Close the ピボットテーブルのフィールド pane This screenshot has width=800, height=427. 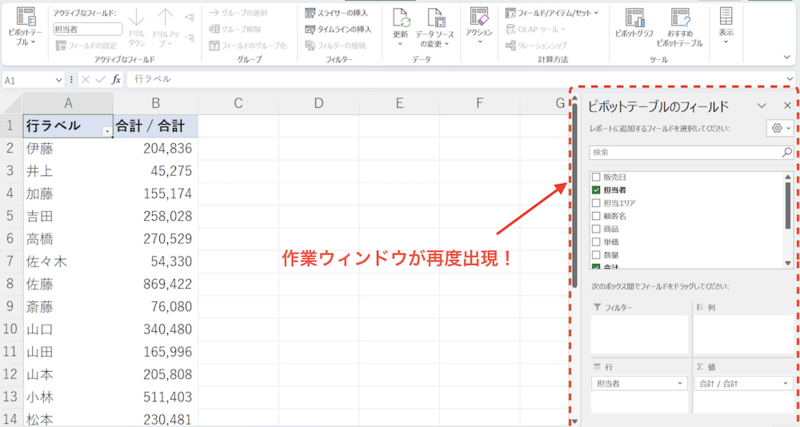tap(787, 106)
